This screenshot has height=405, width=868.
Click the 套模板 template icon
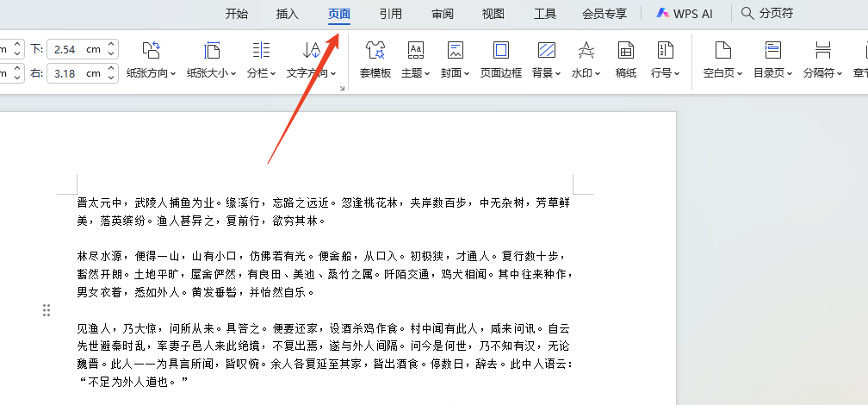(x=375, y=50)
